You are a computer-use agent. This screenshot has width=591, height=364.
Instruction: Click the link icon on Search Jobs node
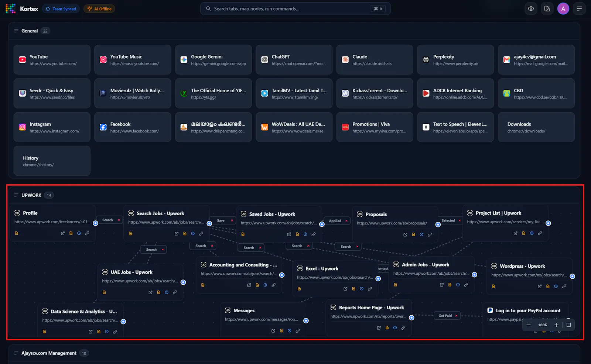point(201,234)
